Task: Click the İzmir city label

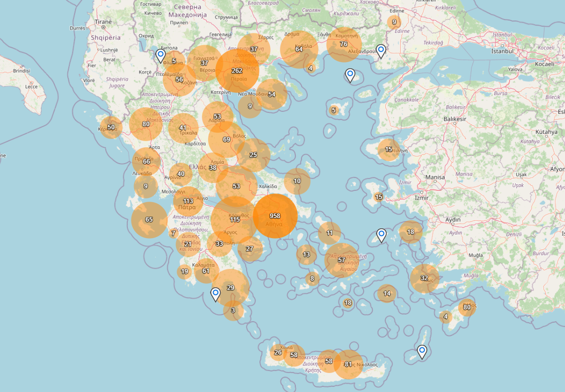Action: click(x=422, y=198)
